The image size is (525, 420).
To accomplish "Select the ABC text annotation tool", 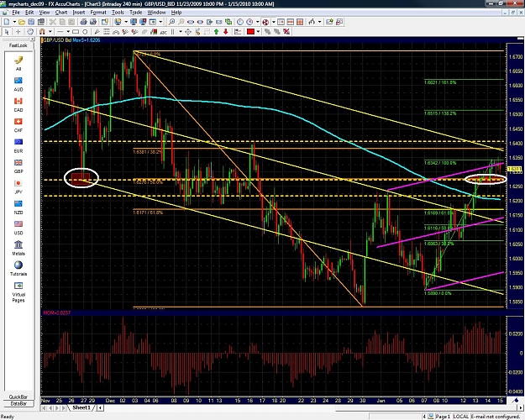I will (164, 32).
